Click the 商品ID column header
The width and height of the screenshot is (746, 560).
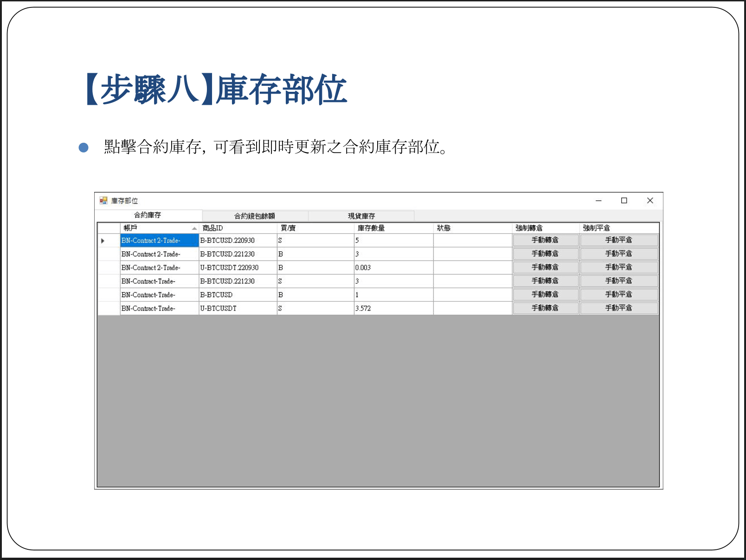pyautogui.click(x=238, y=228)
